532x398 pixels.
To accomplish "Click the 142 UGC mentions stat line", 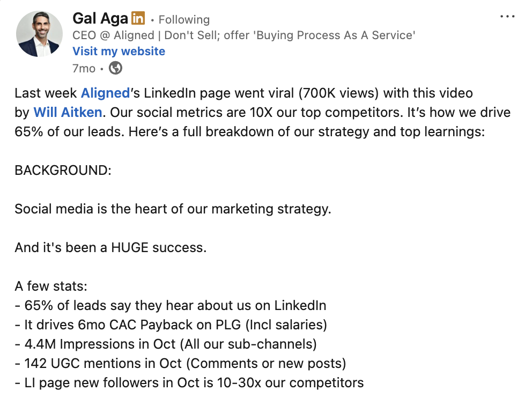I will (180, 364).
